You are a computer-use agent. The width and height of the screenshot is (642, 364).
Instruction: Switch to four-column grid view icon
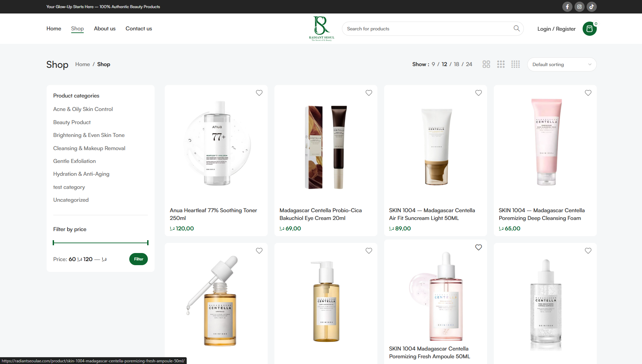tap(515, 64)
